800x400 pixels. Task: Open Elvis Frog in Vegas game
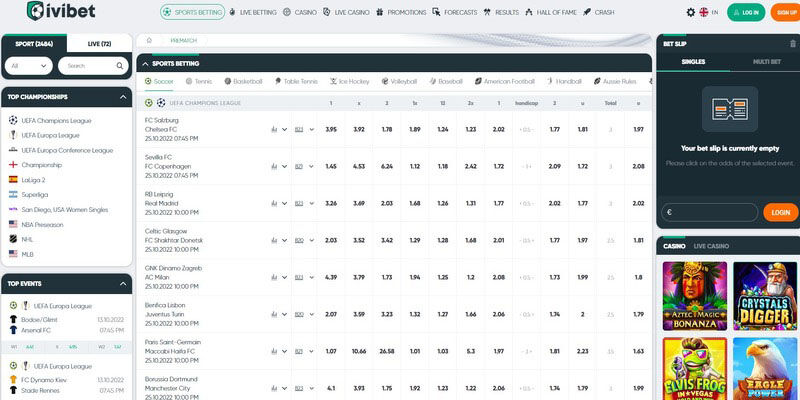click(x=694, y=368)
